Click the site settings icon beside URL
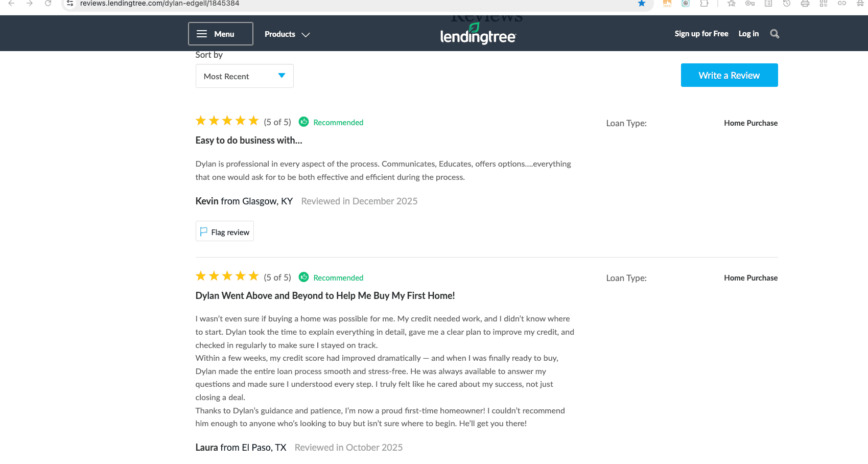The image size is (868, 464). (x=70, y=4)
